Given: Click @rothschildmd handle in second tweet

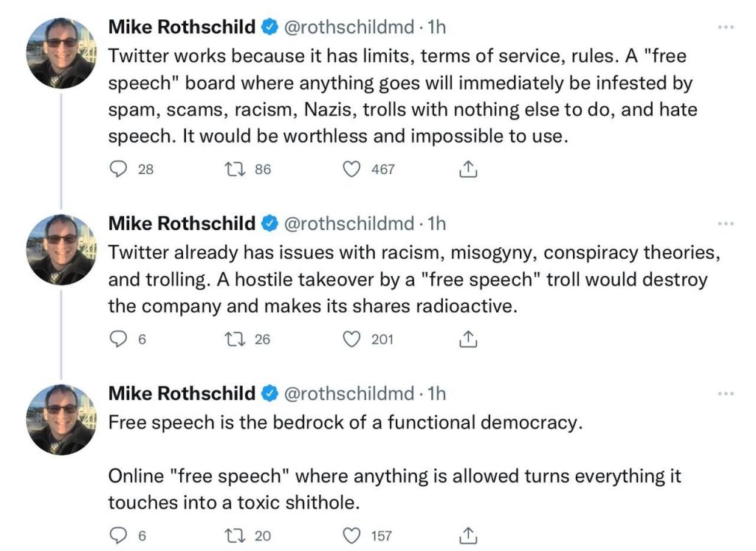Looking at the screenshot, I should [348, 223].
